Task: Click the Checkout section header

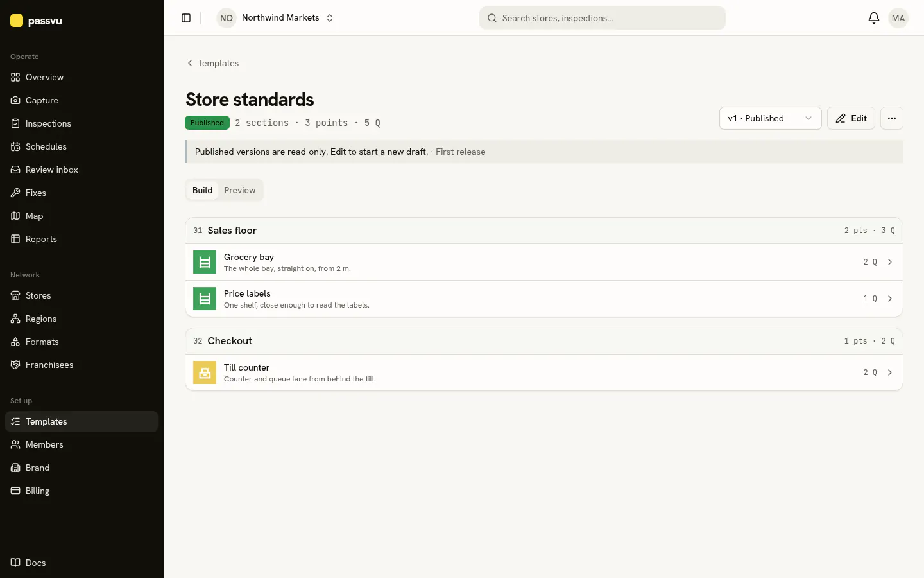Action: (x=544, y=341)
